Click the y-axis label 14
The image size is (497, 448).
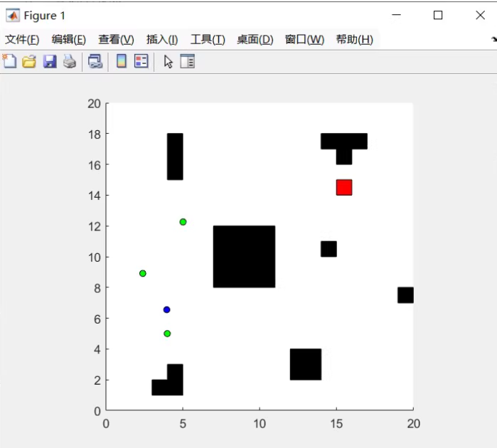coord(95,196)
